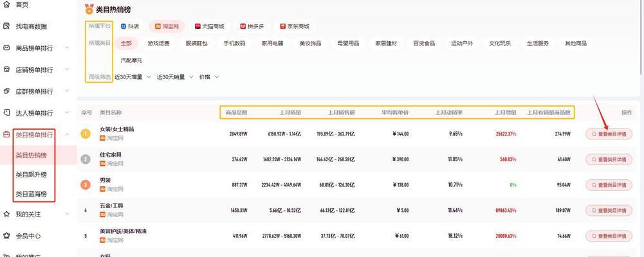Click the 商品榜单排行 sidebar icon
The height and width of the screenshot is (257, 644).
(6, 48)
